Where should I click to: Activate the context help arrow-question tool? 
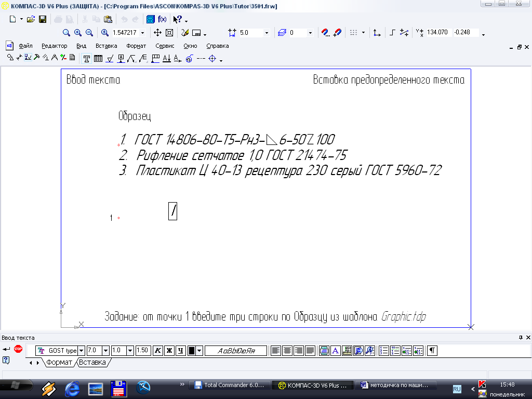(x=178, y=19)
